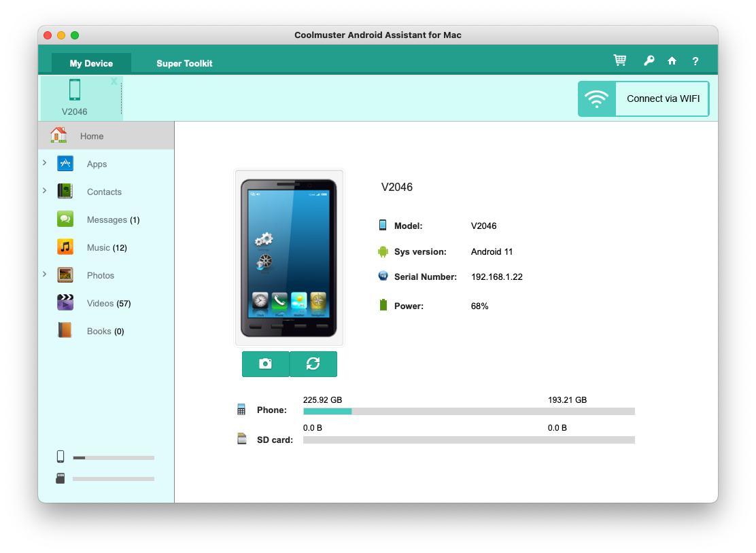Click the key registration icon

[649, 60]
